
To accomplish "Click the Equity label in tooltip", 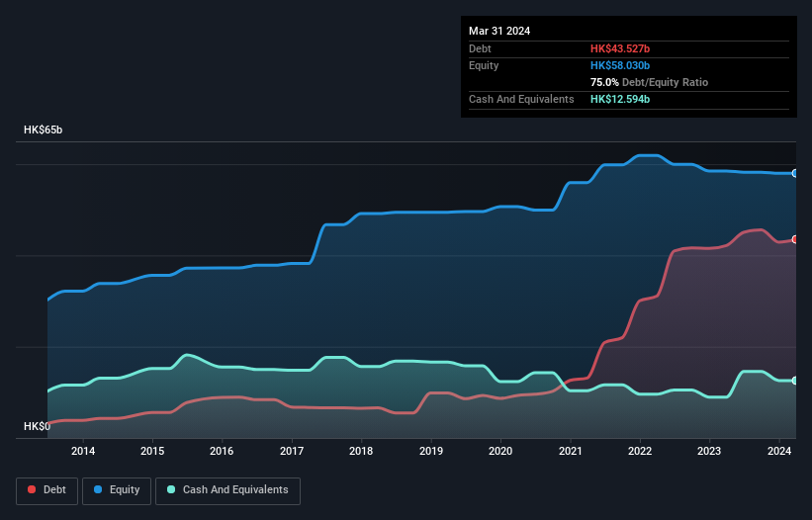I will (x=484, y=65).
